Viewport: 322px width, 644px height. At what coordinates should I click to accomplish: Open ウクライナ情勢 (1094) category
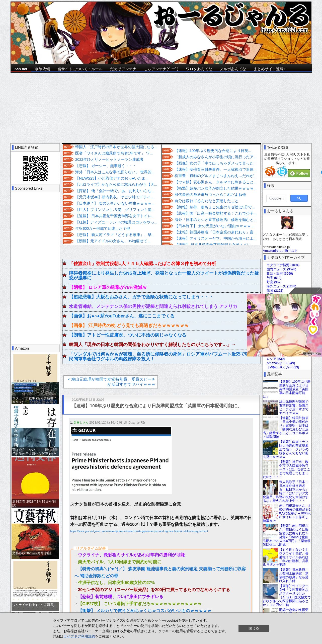[283, 265]
